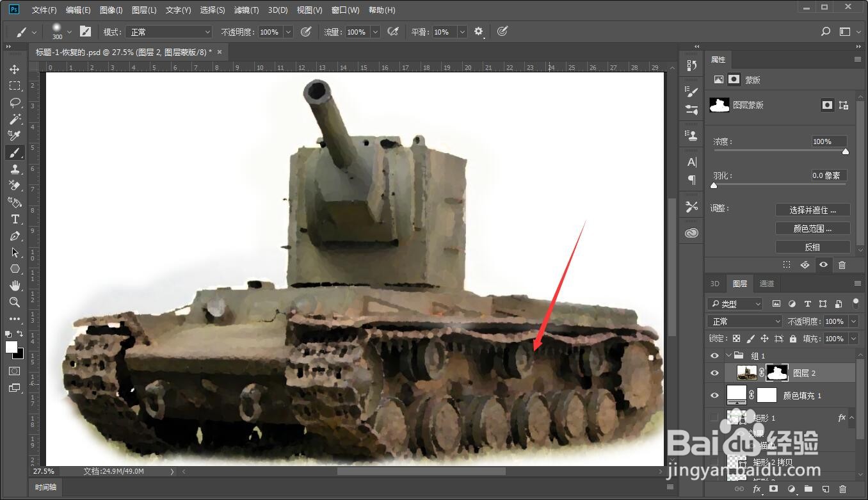Open the Paragraph panel icon

691,180
